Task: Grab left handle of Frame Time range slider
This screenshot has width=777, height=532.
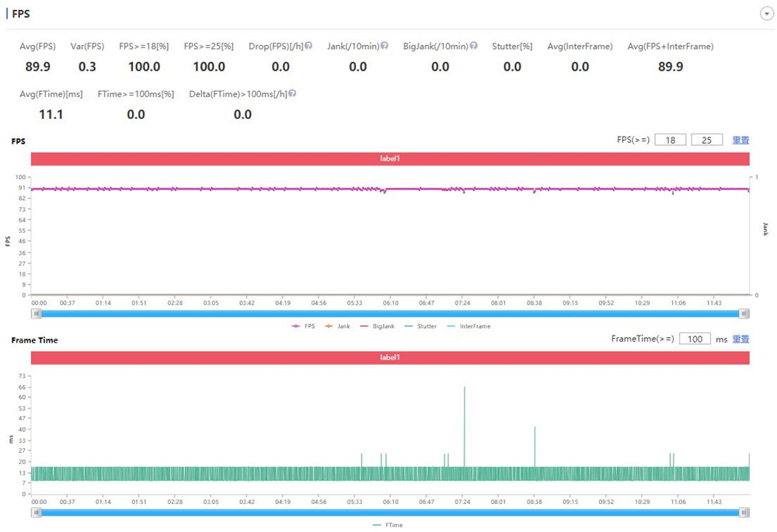Action: 37,513
